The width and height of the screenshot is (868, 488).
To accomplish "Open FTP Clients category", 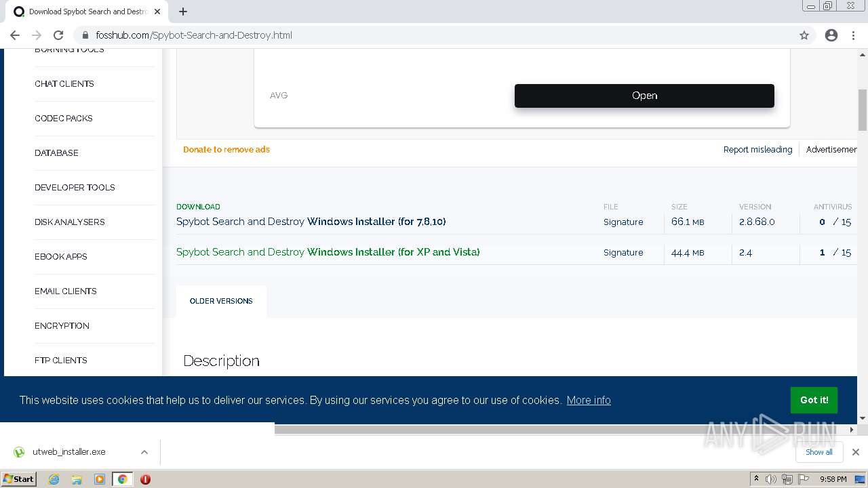I will coord(61,361).
